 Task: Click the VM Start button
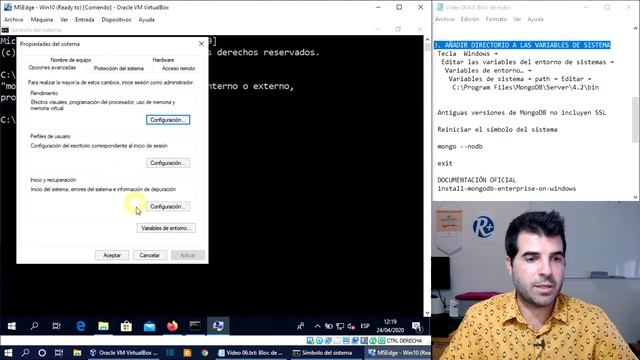click(11, 326)
